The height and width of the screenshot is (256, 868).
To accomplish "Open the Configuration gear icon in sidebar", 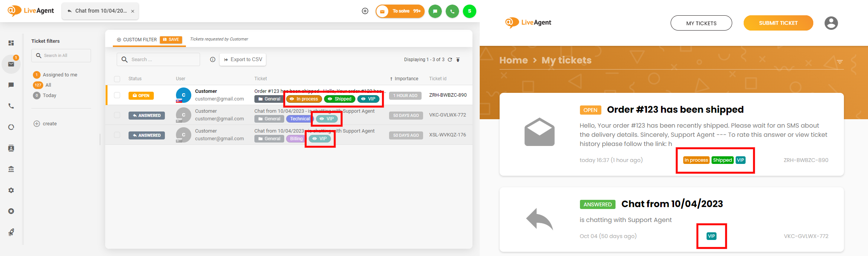I will click(x=11, y=190).
